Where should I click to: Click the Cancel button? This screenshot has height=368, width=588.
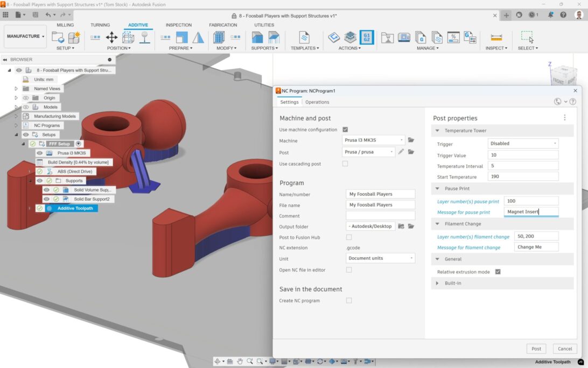565,349
